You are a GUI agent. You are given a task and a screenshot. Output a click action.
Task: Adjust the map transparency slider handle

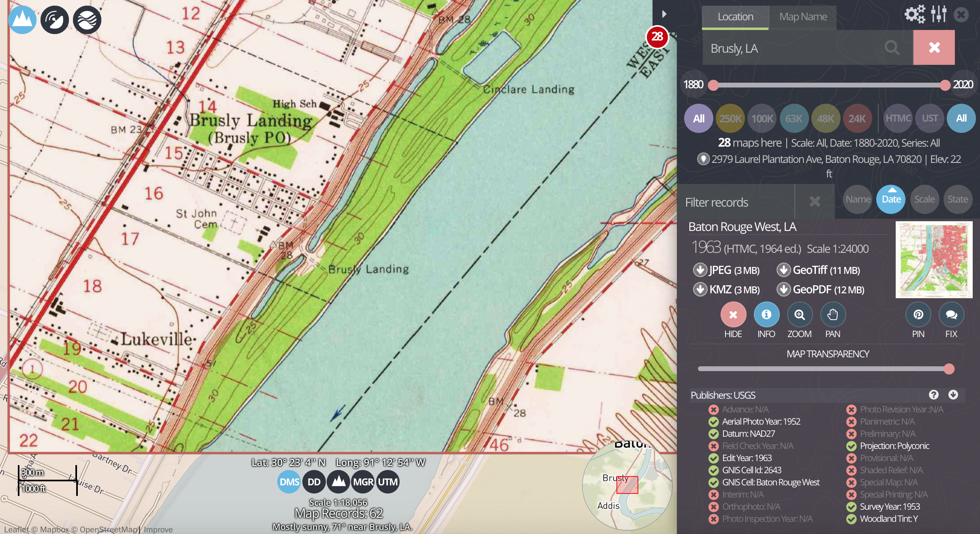(x=949, y=369)
